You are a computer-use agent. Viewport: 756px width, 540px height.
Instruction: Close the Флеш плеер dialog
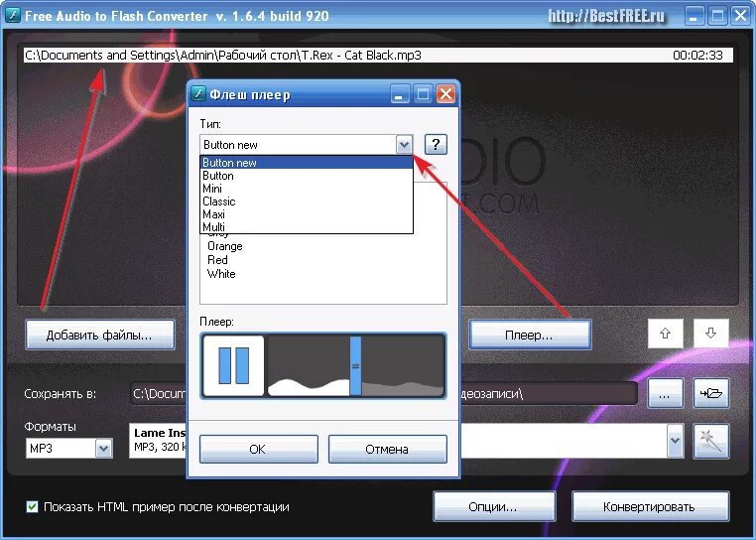pos(445,94)
